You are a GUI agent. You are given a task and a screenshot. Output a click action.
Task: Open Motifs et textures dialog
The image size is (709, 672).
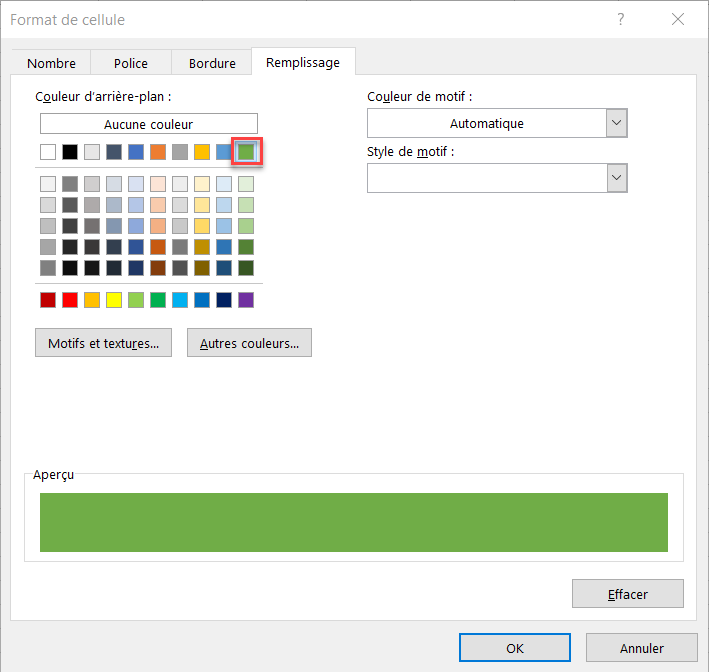pyautogui.click(x=104, y=343)
